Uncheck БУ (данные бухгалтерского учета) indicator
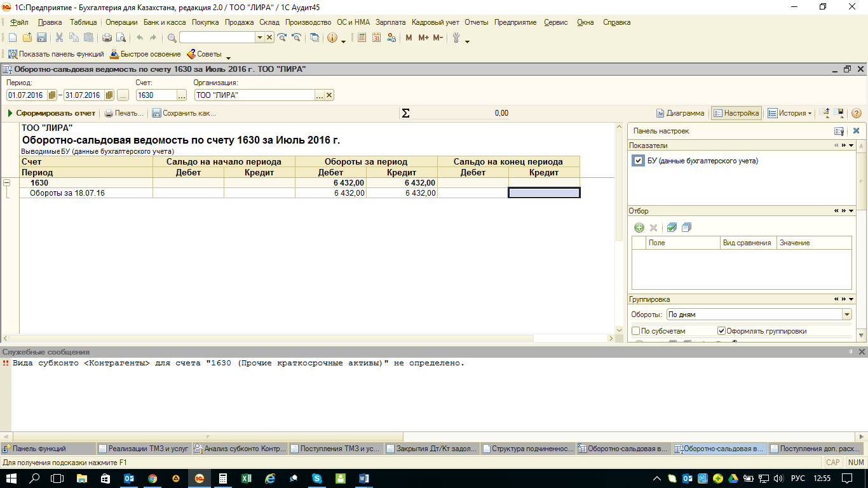868x488 pixels. click(638, 161)
